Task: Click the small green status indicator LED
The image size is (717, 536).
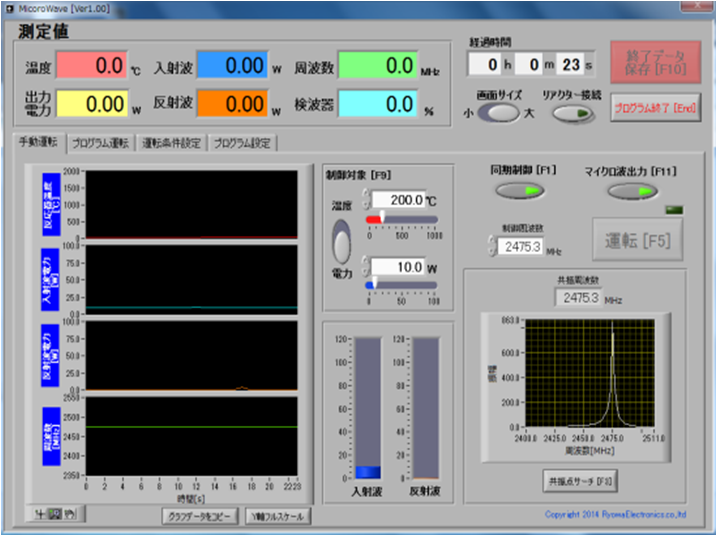Action: 673,209
